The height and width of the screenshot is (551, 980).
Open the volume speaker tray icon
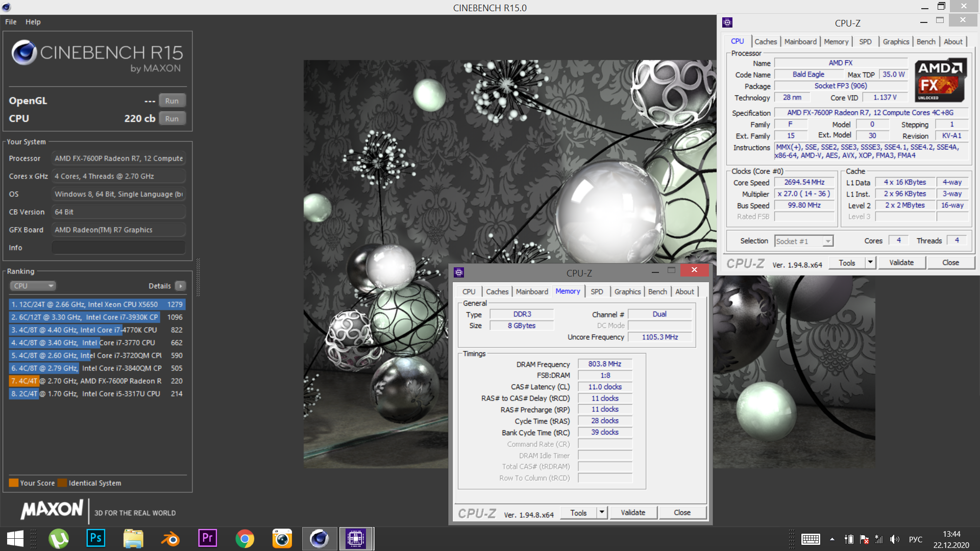point(894,539)
